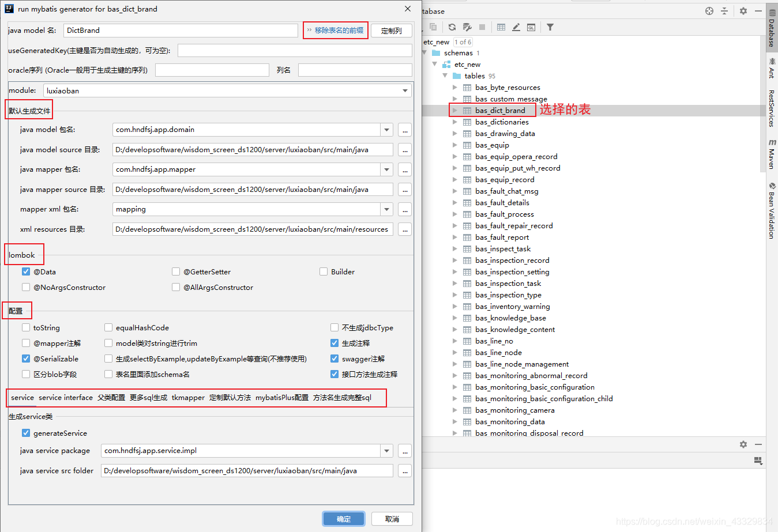778x532 pixels.
Task: Click the 定制列 button
Action: tap(392, 31)
